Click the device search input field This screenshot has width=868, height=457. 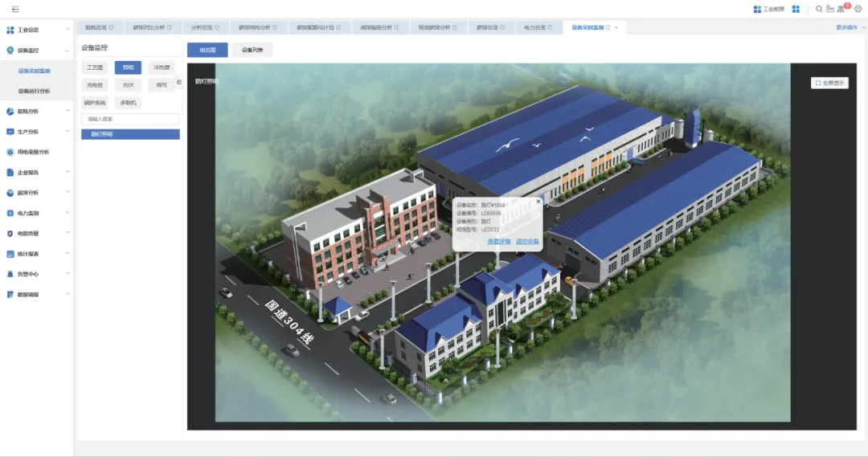(x=130, y=119)
